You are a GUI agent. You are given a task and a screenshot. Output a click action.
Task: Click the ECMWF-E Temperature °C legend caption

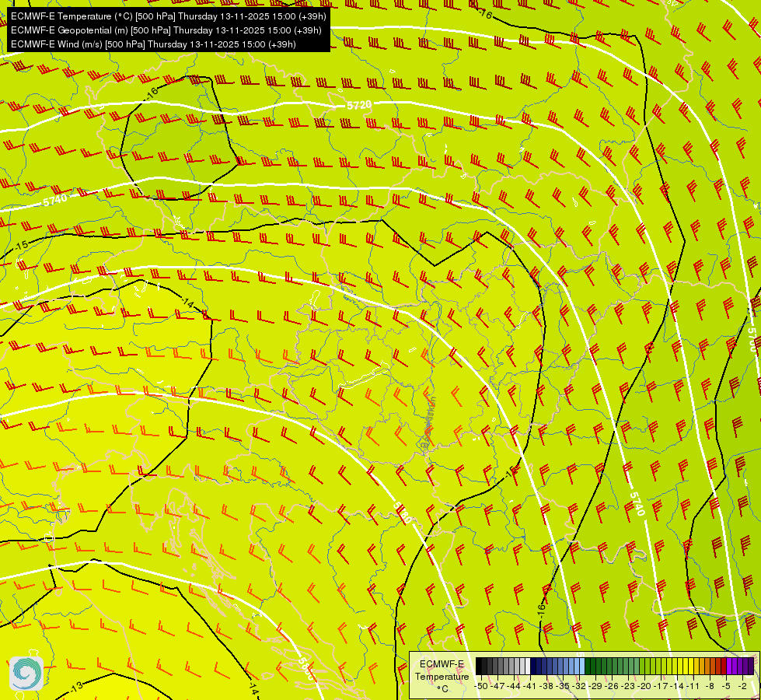tap(442, 677)
